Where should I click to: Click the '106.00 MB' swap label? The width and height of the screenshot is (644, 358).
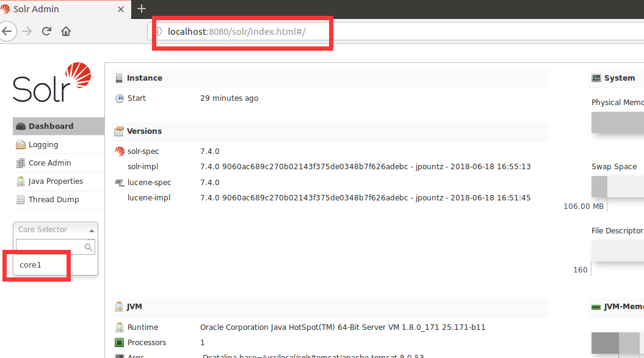[583, 206]
